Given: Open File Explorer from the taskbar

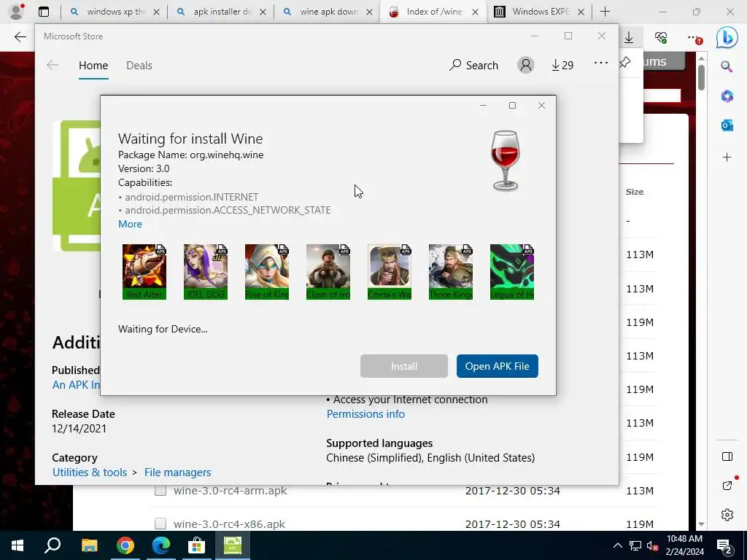Looking at the screenshot, I should pos(89,545).
